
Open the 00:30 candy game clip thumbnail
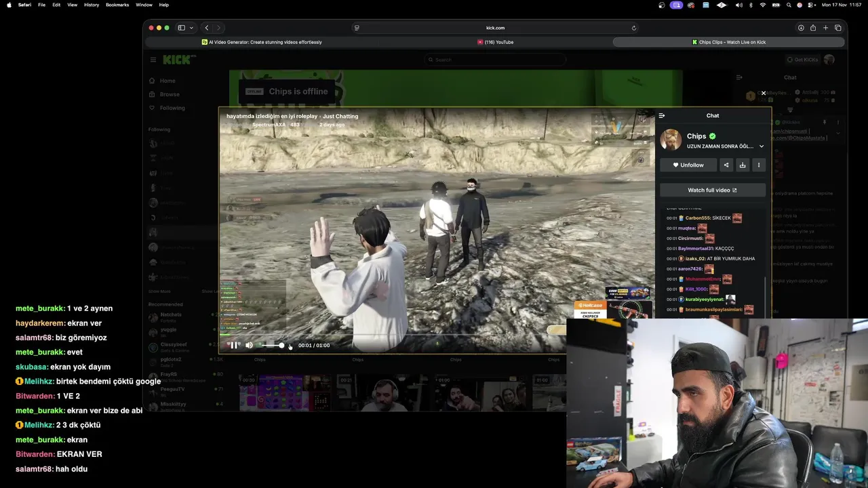283,392
